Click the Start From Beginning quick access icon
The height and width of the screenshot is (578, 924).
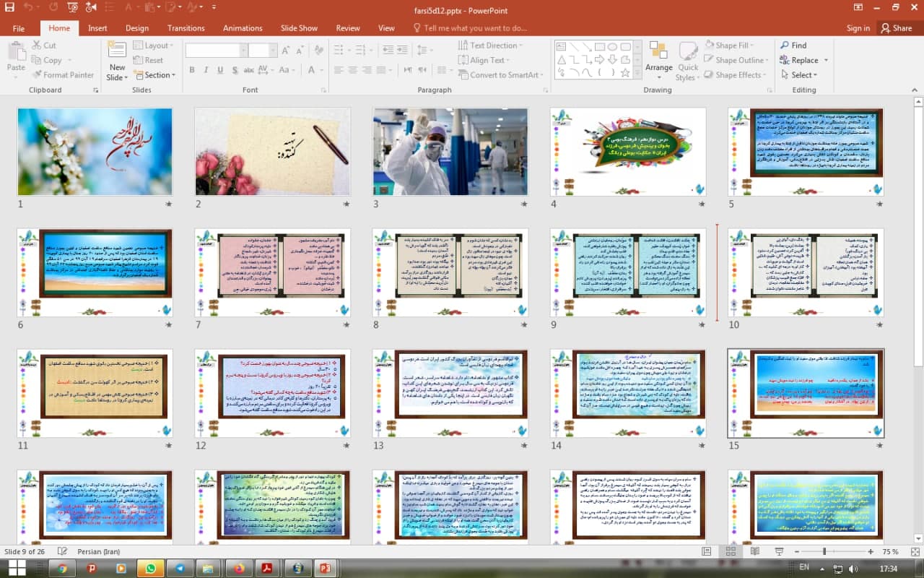[72, 8]
